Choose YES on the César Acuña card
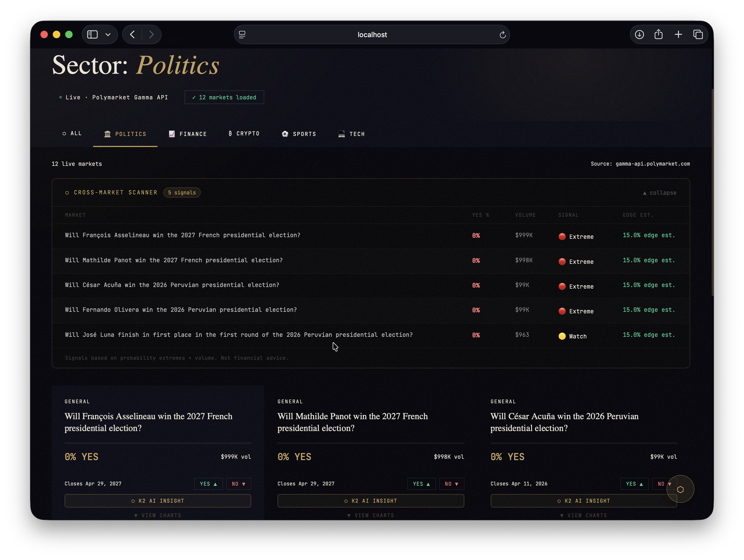The height and width of the screenshot is (560, 744). (634, 484)
